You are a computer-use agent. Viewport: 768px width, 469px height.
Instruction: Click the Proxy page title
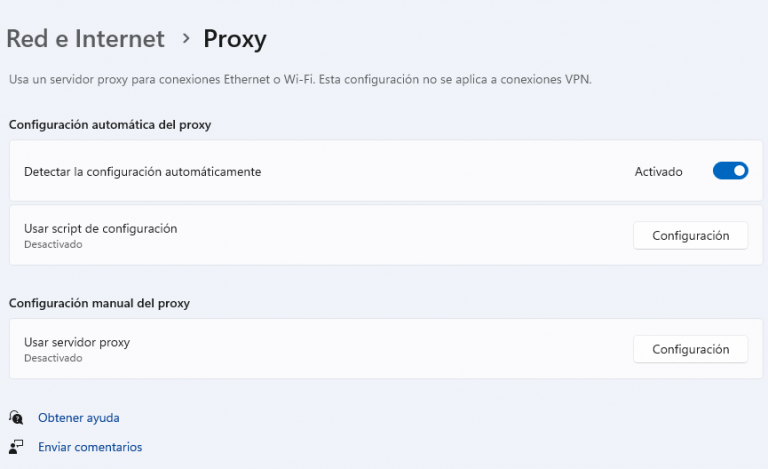pyautogui.click(x=235, y=39)
